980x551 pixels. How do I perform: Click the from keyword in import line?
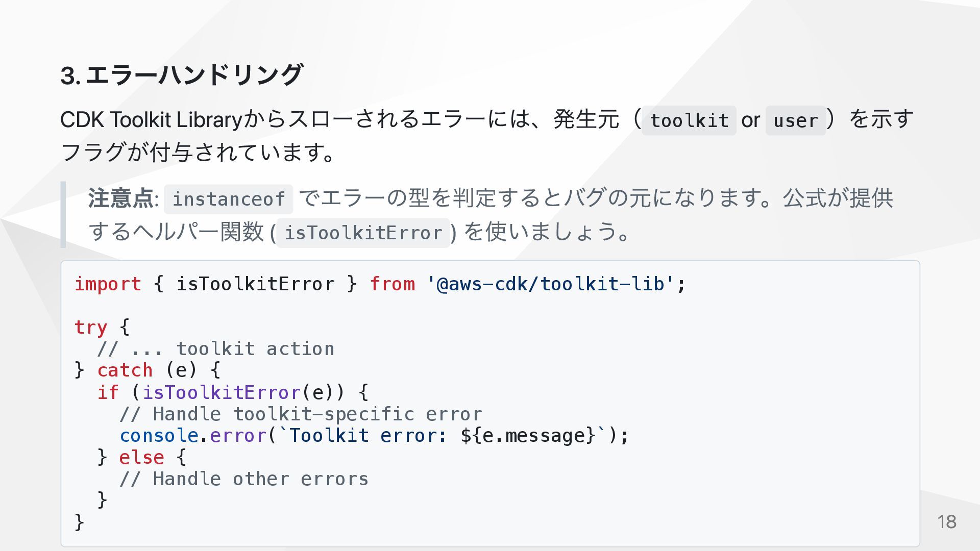point(392,284)
